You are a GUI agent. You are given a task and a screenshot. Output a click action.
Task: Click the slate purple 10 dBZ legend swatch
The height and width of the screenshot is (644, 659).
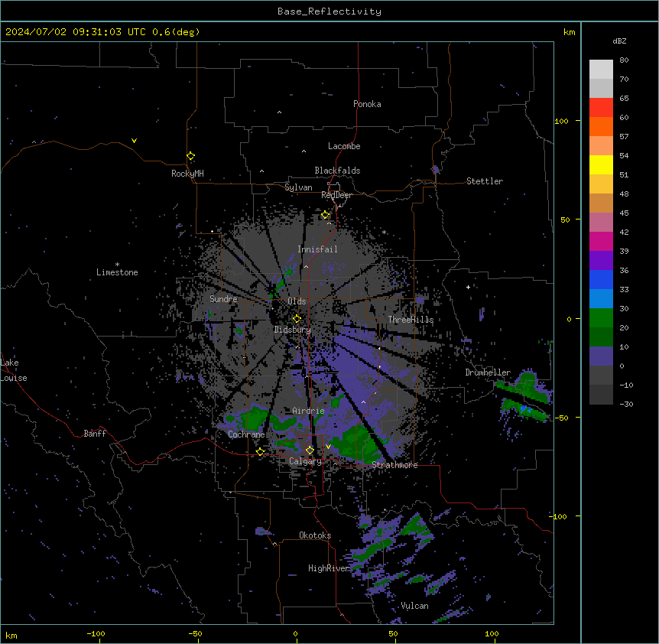tap(601, 356)
